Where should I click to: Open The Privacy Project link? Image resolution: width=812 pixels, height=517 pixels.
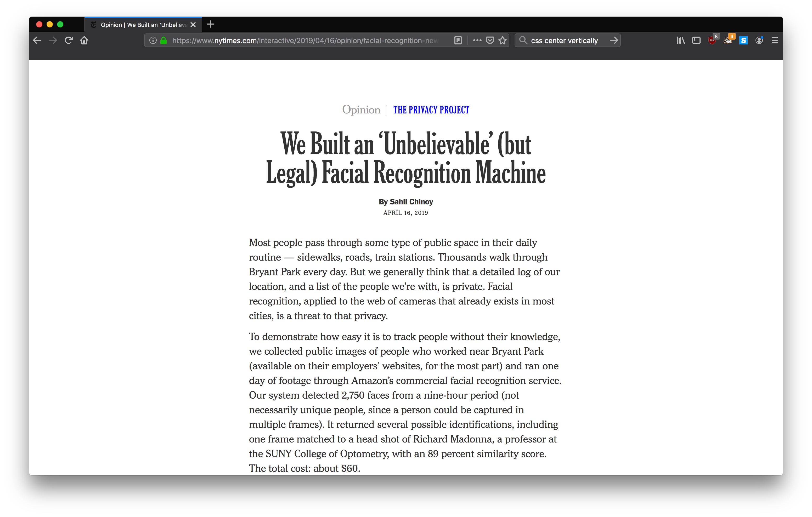click(431, 110)
